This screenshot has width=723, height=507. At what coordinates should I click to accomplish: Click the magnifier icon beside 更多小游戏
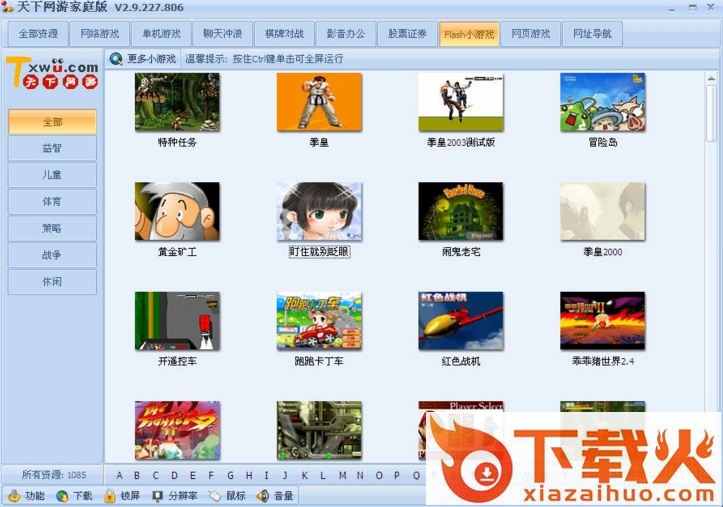116,59
